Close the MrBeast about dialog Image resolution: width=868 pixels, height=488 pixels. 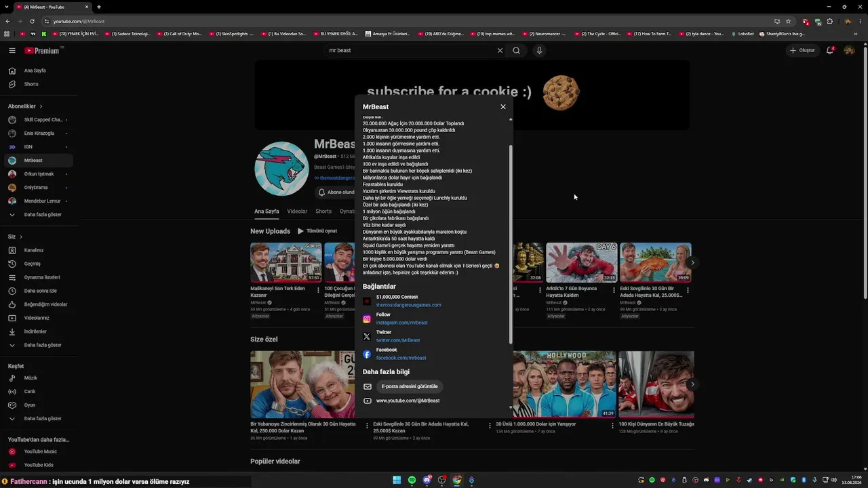(503, 106)
